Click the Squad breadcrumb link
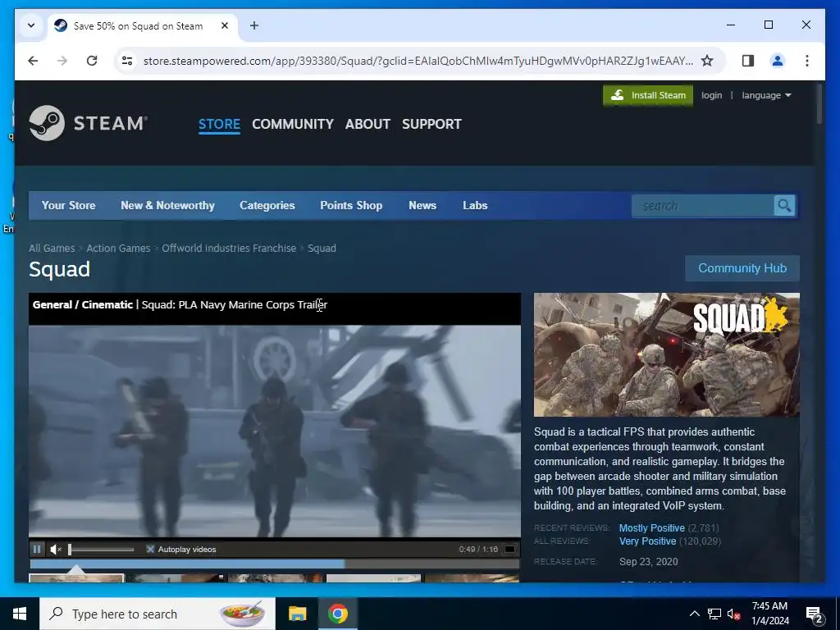The image size is (840, 630). click(322, 248)
